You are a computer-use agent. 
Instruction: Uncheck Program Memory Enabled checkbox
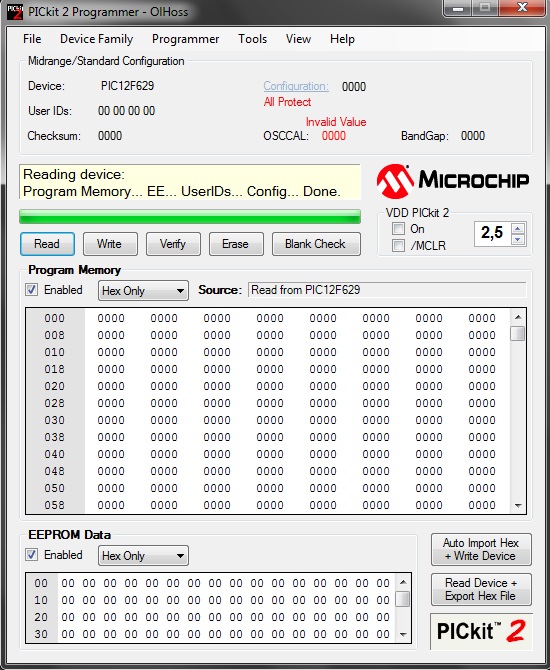point(31,290)
